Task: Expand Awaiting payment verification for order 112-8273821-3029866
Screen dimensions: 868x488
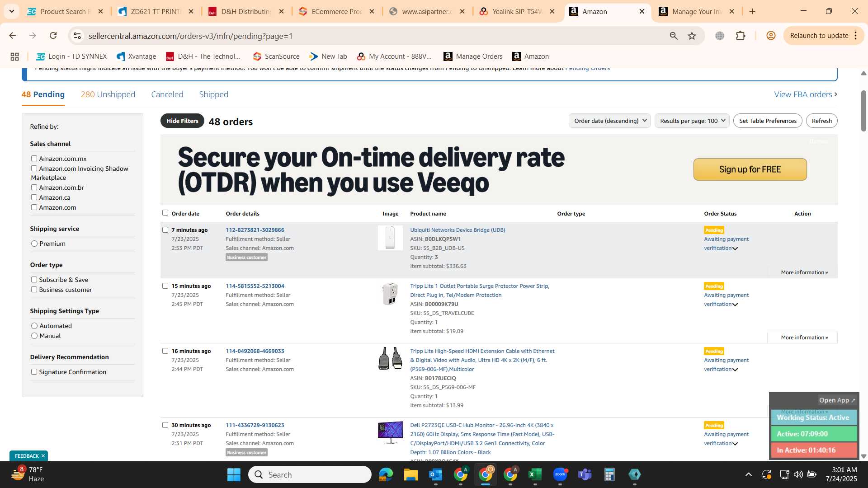Action: coord(726,244)
